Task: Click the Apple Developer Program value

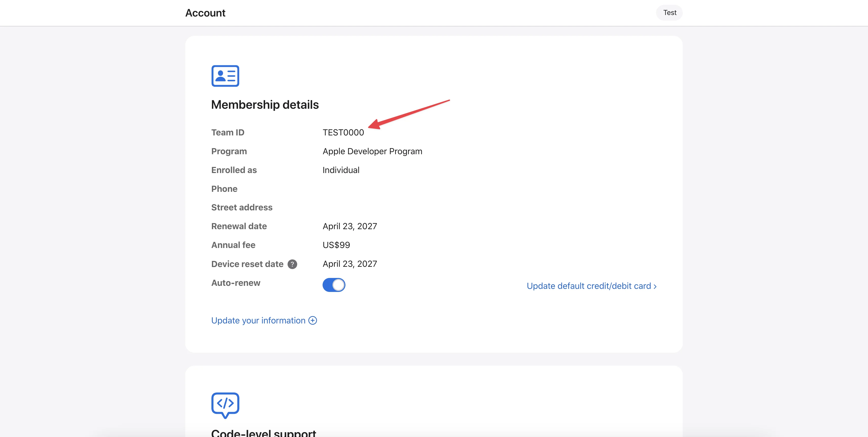Action: (372, 151)
